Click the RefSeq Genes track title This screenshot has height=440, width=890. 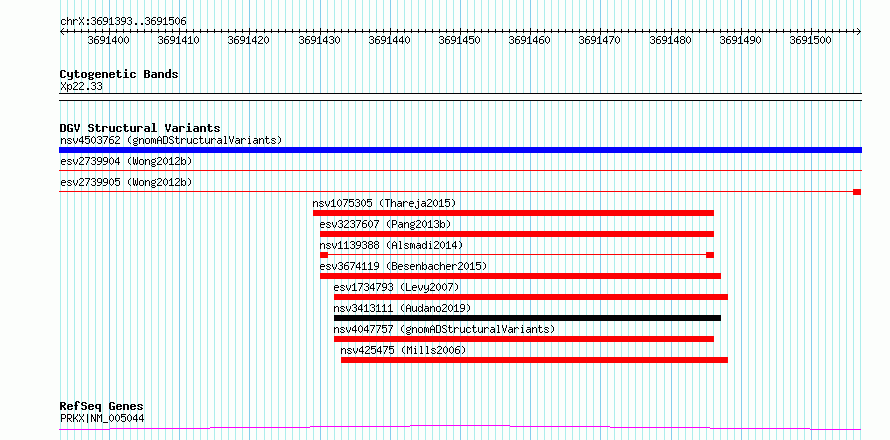(x=102, y=407)
